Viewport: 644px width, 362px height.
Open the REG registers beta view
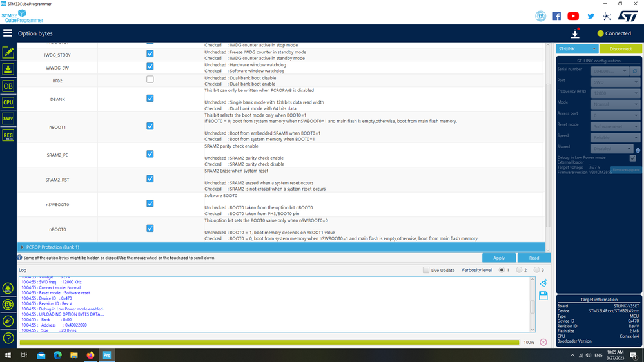point(8,135)
